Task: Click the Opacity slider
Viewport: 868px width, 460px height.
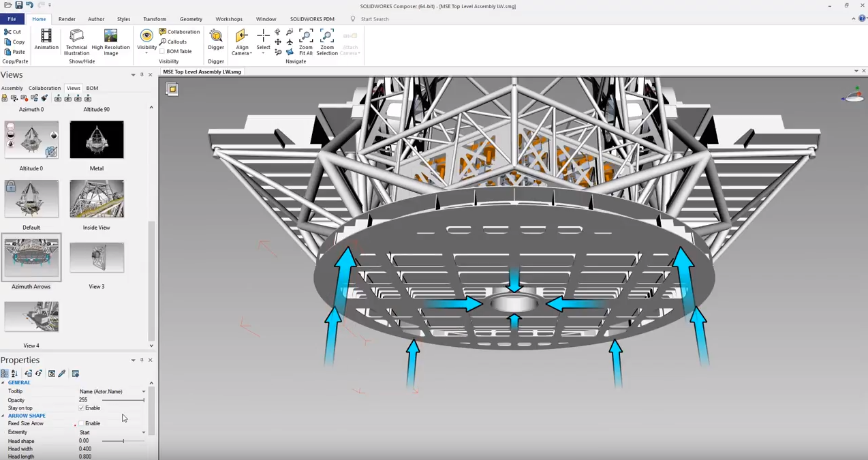Action: pos(123,400)
